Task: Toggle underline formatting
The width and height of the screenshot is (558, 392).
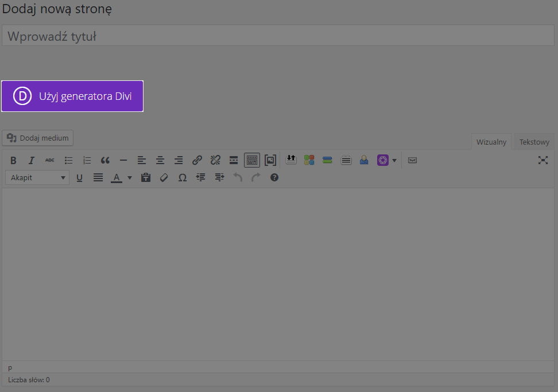Action: [80, 178]
